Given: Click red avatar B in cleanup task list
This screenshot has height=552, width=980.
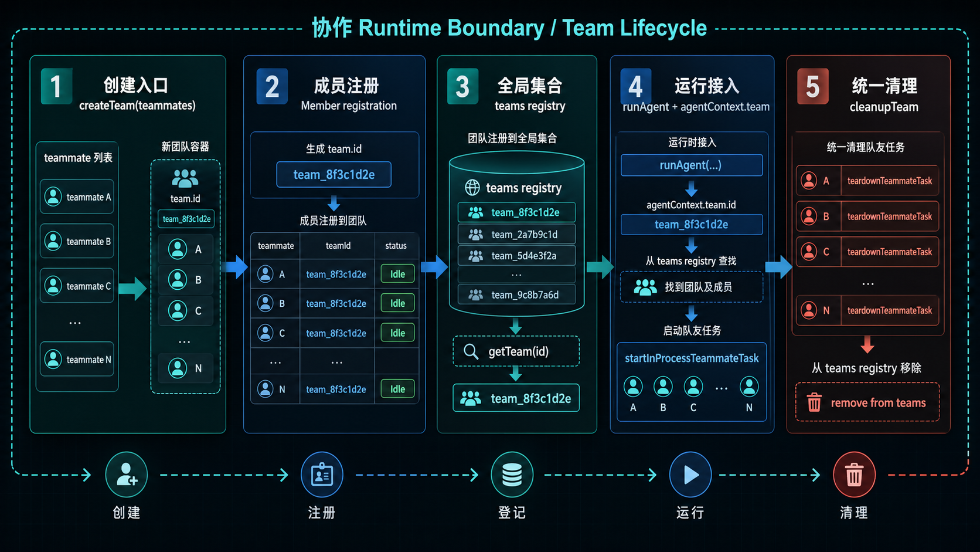Looking at the screenshot, I should click(x=809, y=216).
